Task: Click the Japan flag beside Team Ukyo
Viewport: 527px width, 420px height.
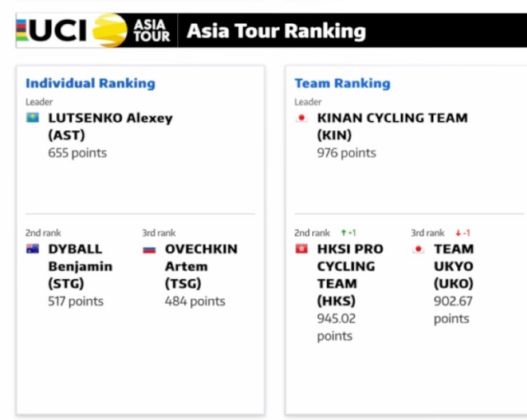Action: 418,249
